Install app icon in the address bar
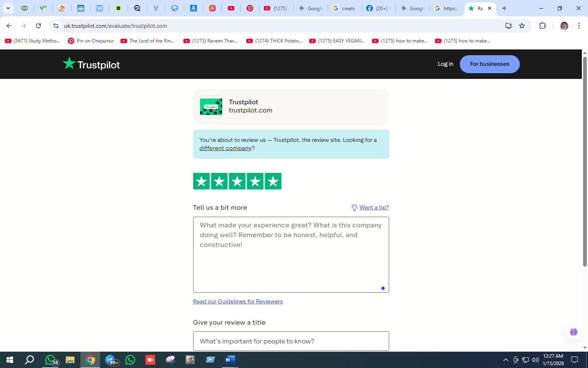 [x=509, y=26]
